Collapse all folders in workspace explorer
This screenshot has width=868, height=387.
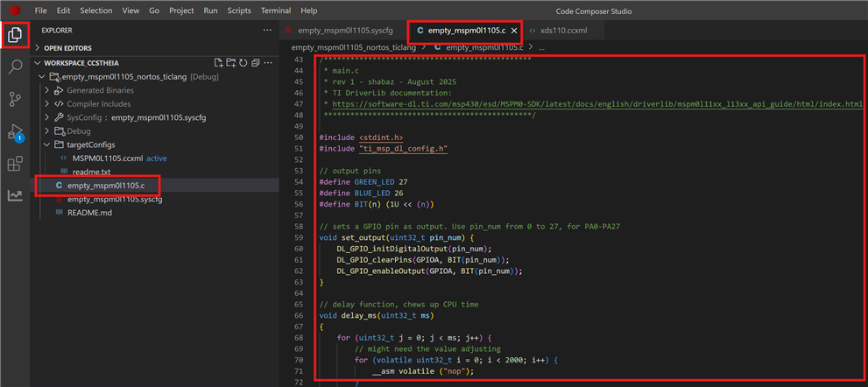point(255,62)
